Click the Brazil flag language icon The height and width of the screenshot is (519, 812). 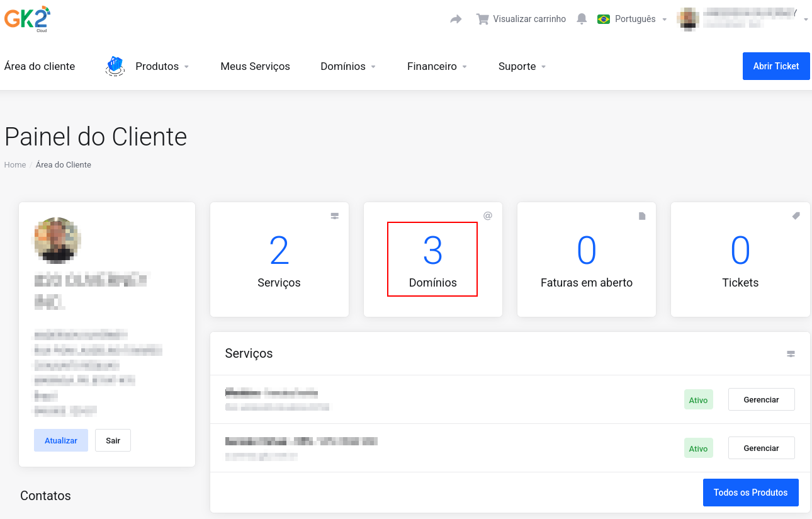(604, 20)
